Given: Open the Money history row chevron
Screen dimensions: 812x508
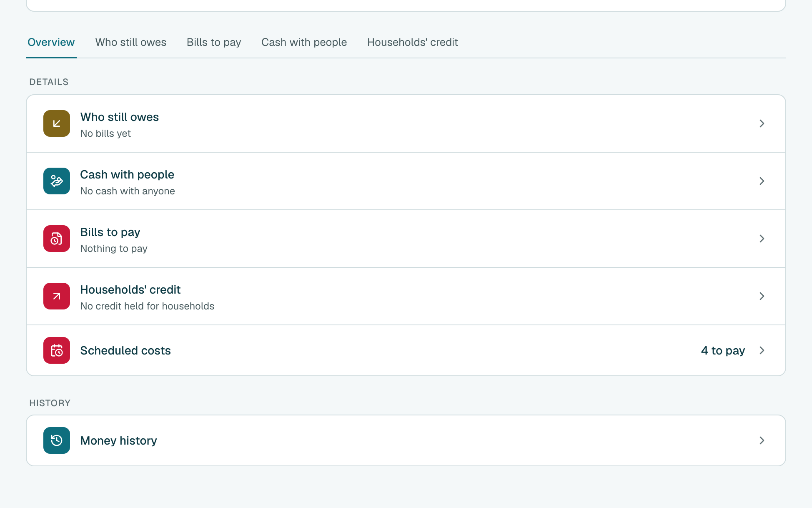Looking at the screenshot, I should pos(762,440).
